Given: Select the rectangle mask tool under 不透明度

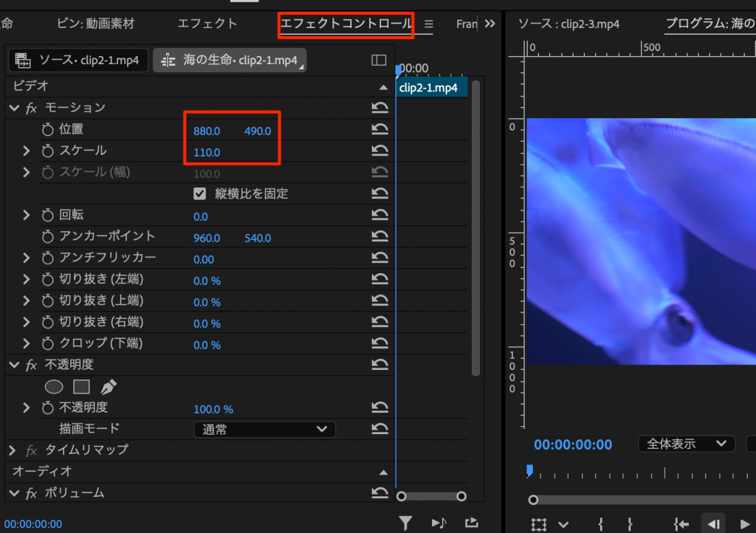Looking at the screenshot, I should pyautogui.click(x=81, y=387).
